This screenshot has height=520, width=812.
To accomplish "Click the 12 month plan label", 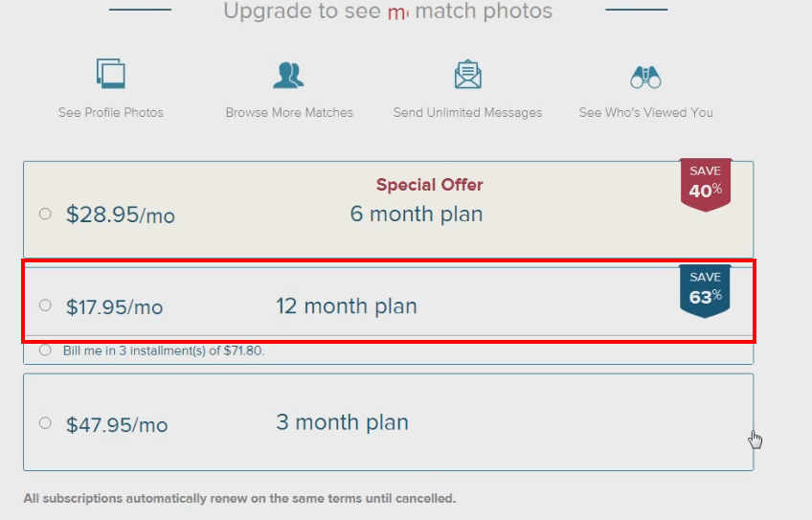I will [347, 307].
